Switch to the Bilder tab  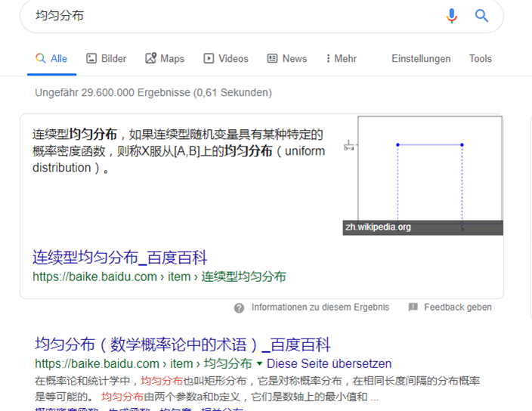pyautogui.click(x=107, y=59)
